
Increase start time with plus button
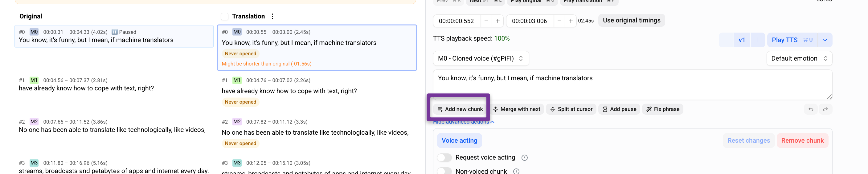(498, 21)
